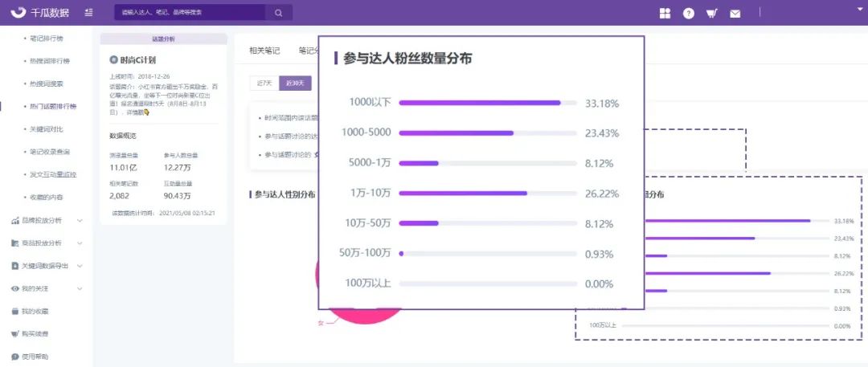Click the 11.01亿 total views value
The image size is (868, 367).
point(124,168)
